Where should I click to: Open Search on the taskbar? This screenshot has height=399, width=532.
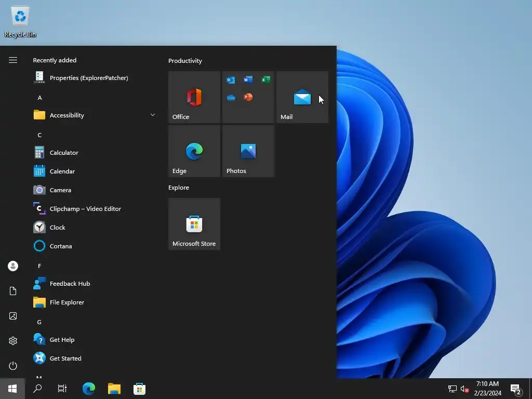click(37, 389)
